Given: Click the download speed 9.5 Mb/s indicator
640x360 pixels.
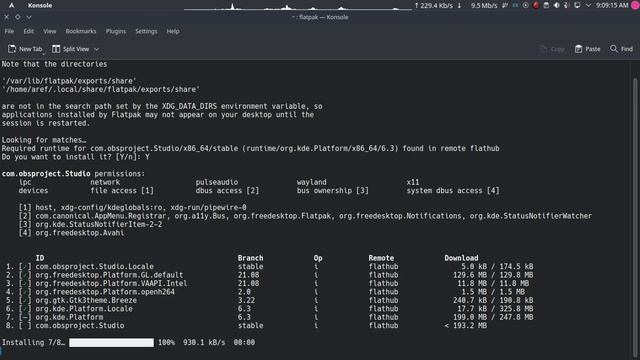Looking at the screenshot, I should coord(478,5).
